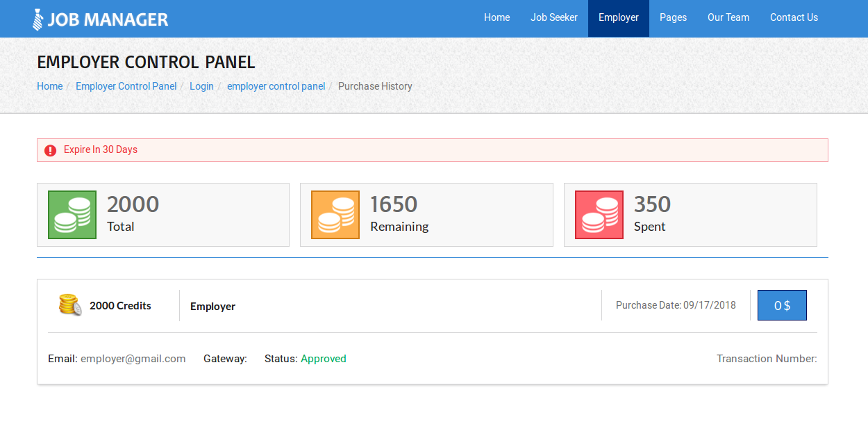The height and width of the screenshot is (422, 868).
Task: Click the red Spent coins icon
Action: [599, 215]
